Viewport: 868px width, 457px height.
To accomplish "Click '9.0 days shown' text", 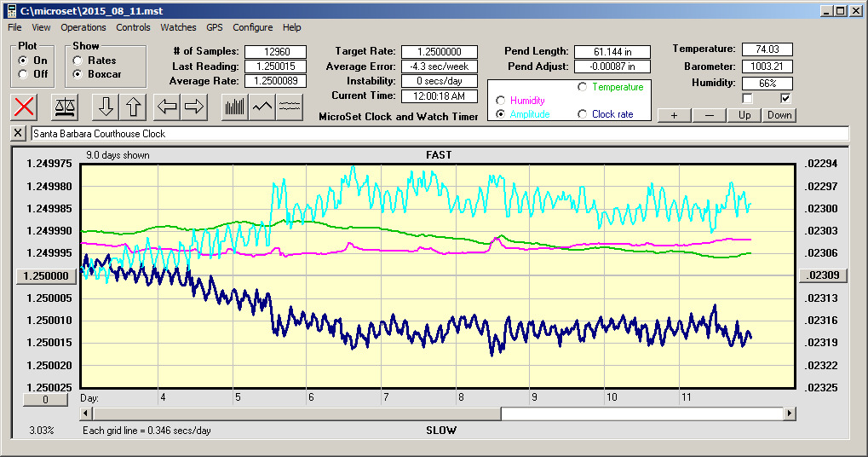I will coord(118,155).
